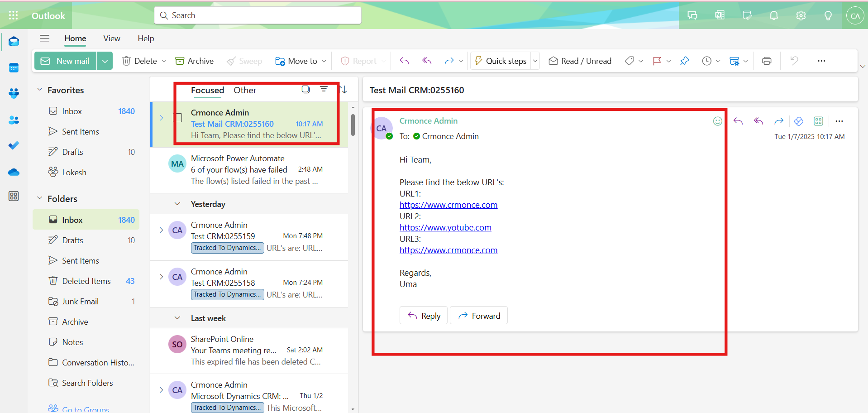
Task: Collapse the Yesterday message group
Action: (177, 204)
